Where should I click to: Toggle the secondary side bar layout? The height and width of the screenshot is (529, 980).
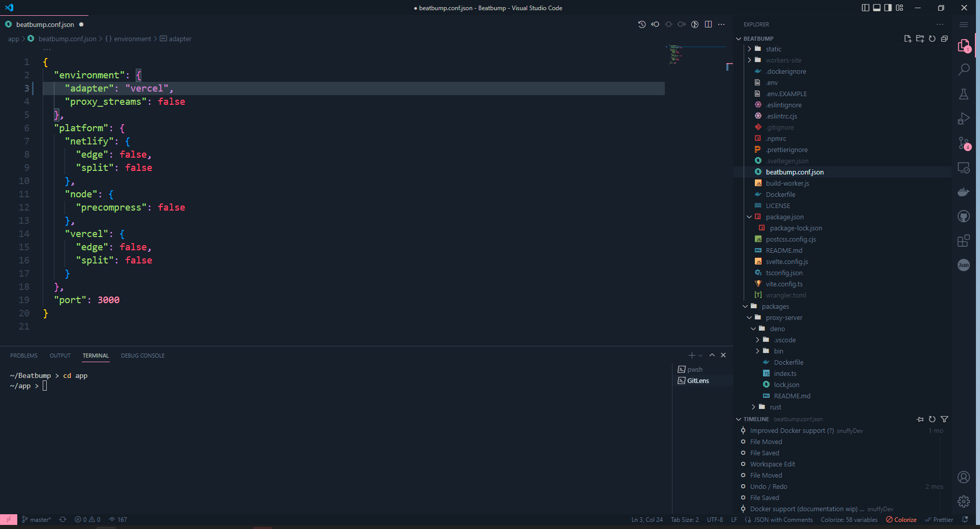888,8
